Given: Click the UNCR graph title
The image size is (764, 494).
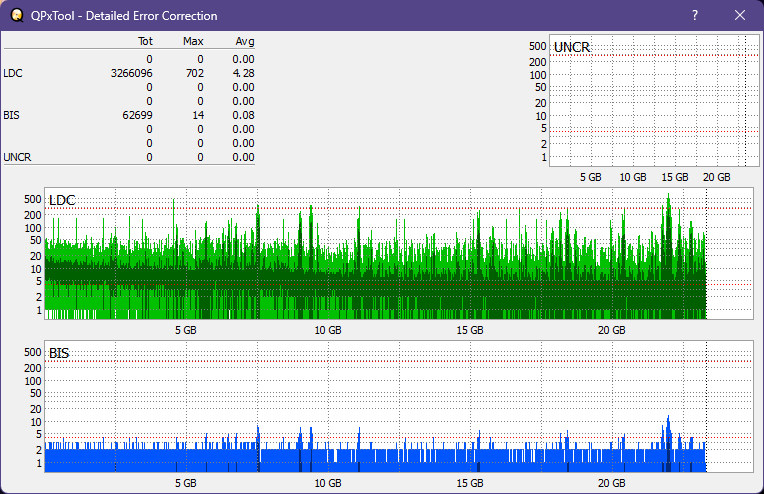Looking at the screenshot, I should click(572, 47).
